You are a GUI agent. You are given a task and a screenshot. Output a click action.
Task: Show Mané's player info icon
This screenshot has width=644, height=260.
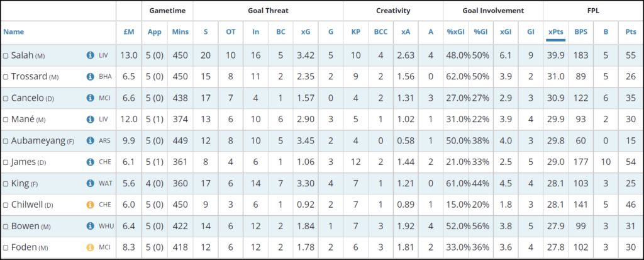(x=90, y=120)
